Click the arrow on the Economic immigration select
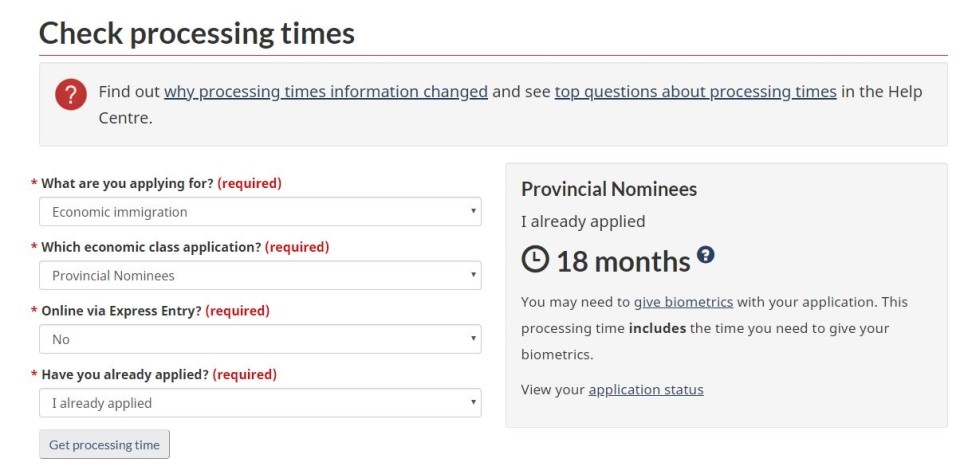Screen dimensions: 960x470 473,211
